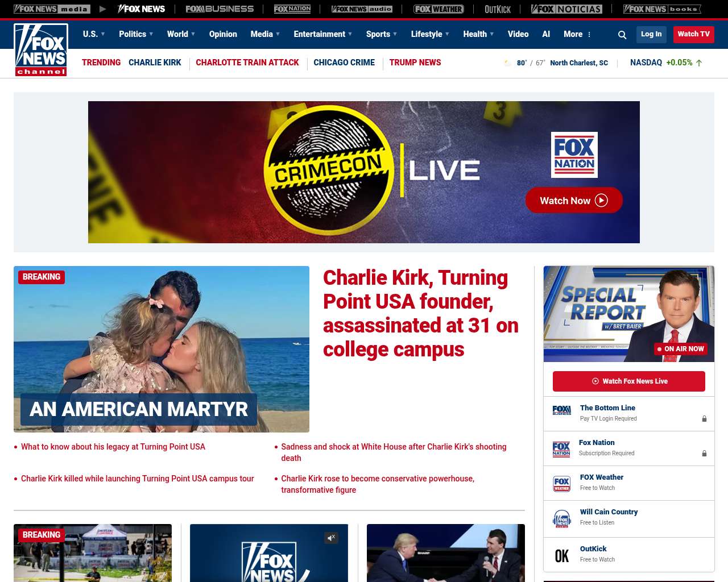Open Fox Weather in the top network bar
Screen dimensions: 728x582
[x=439, y=9]
